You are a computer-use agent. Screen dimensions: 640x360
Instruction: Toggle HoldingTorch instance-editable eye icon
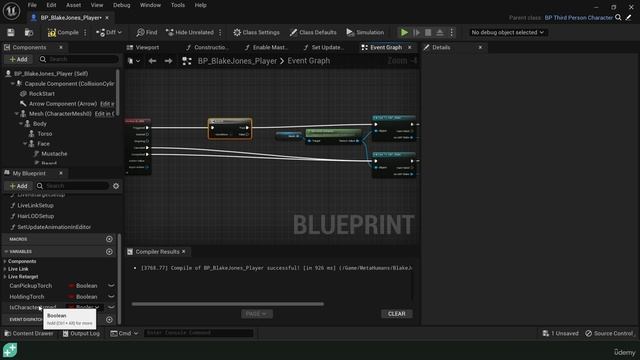(111, 297)
